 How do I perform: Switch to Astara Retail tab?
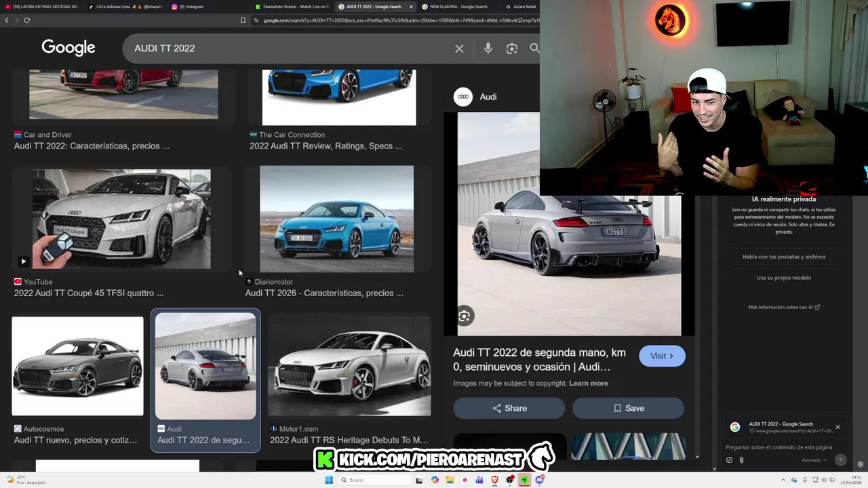tap(521, 7)
